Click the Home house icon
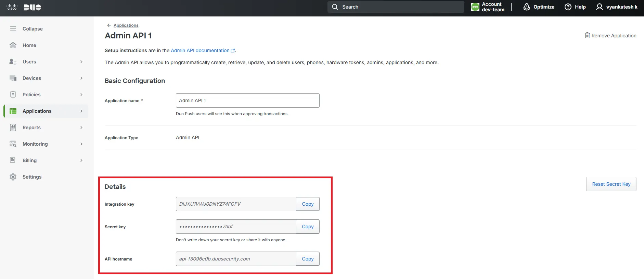Viewport: 644px width, 279px height. [x=13, y=45]
